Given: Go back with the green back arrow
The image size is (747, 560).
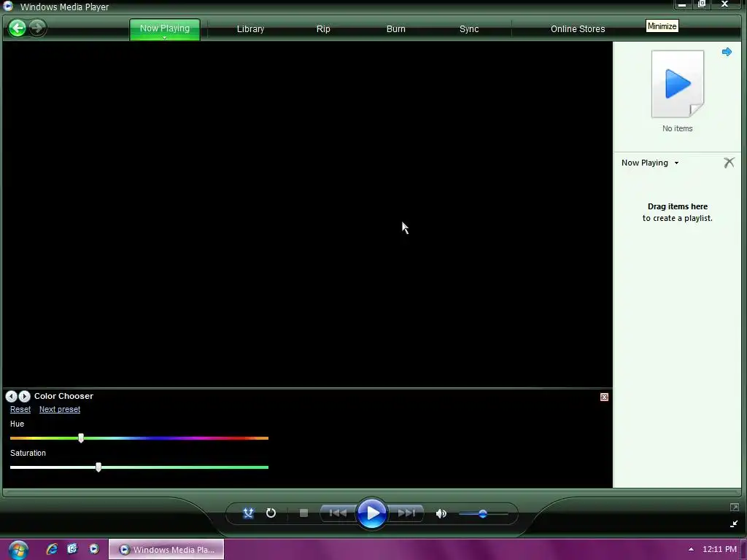Looking at the screenshot, I should click(18, 28).
